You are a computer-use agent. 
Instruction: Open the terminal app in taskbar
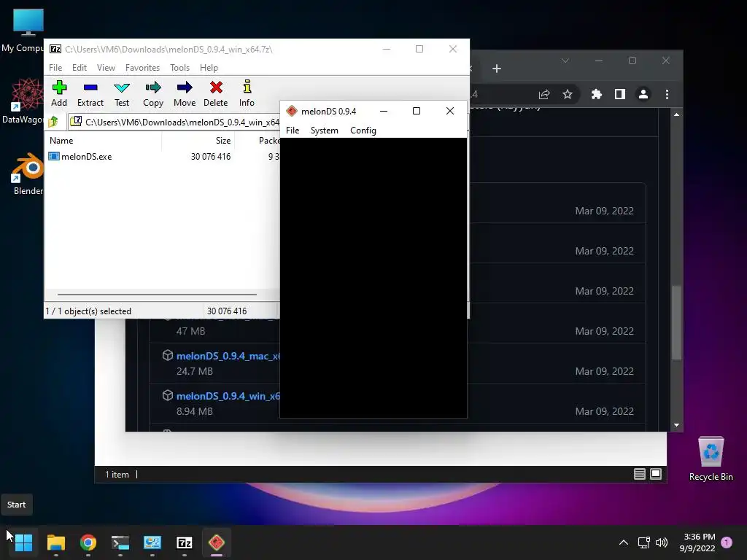(120, 542)
